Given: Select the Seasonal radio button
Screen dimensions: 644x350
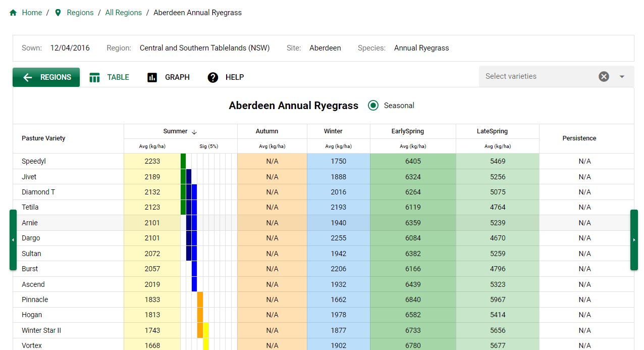Looking at the screenshot, I should (373, 106).
